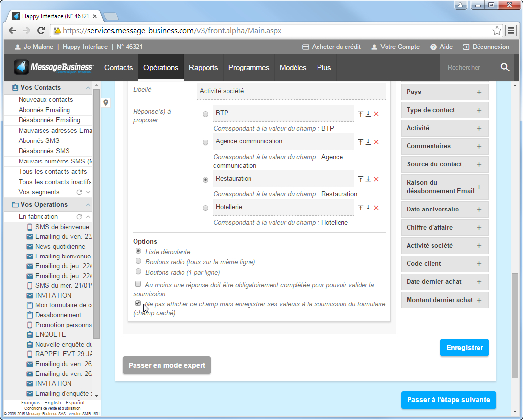Expand the Date anniversaire field
Image resolution: width=523 pixels, height=420 pixels.
(479, 210)
